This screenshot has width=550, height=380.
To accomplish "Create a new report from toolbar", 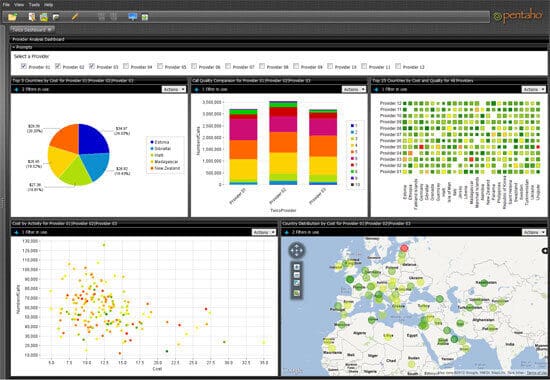I will [32, 16].
